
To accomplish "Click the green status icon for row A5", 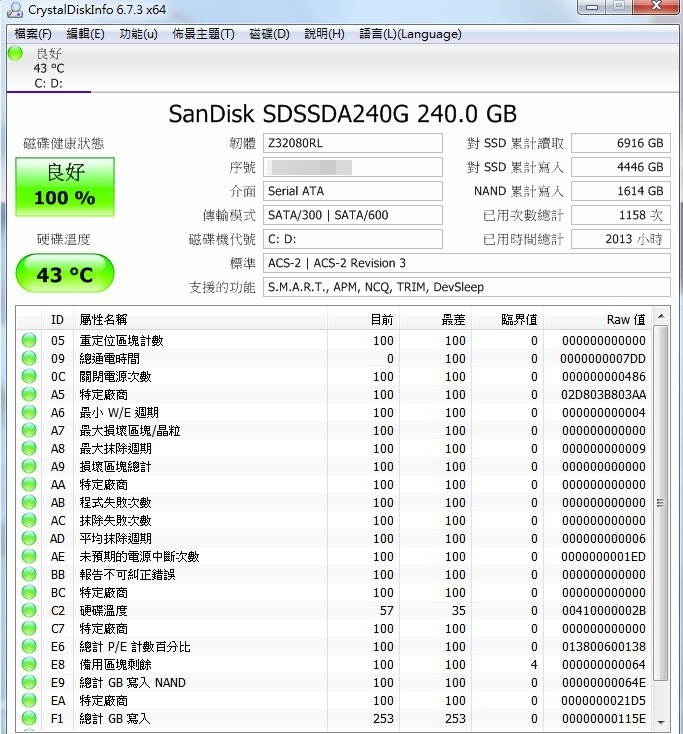I will click(x=29, y=394).
